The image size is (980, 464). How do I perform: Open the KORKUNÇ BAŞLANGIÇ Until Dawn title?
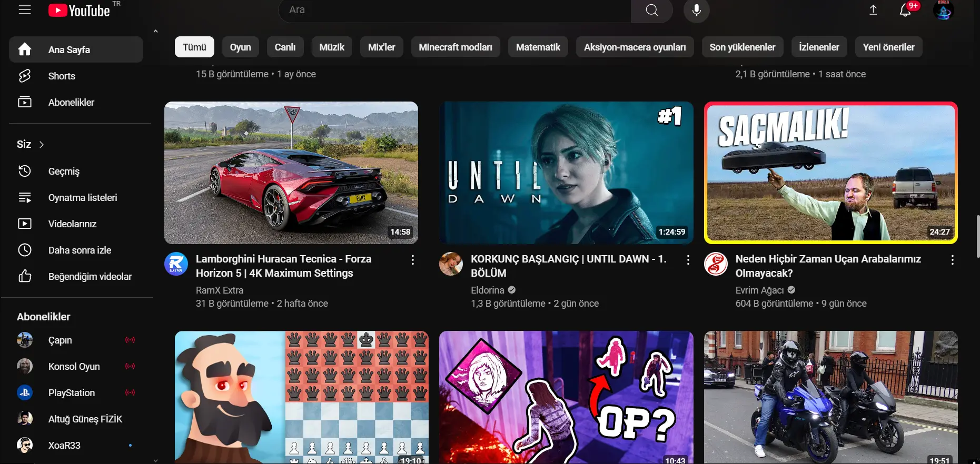(x=569, y=266)
